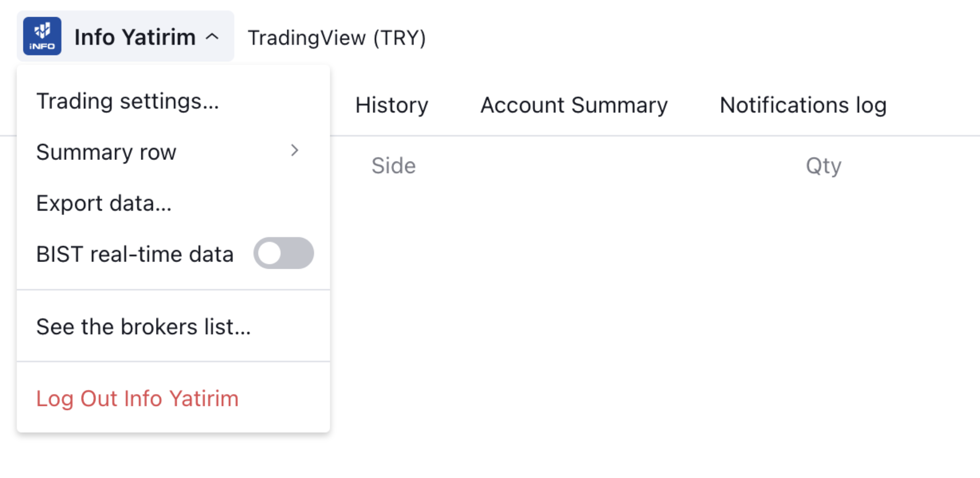Click the Side column header
Viewport: 980px width, 478px height.
pos(393,166)
